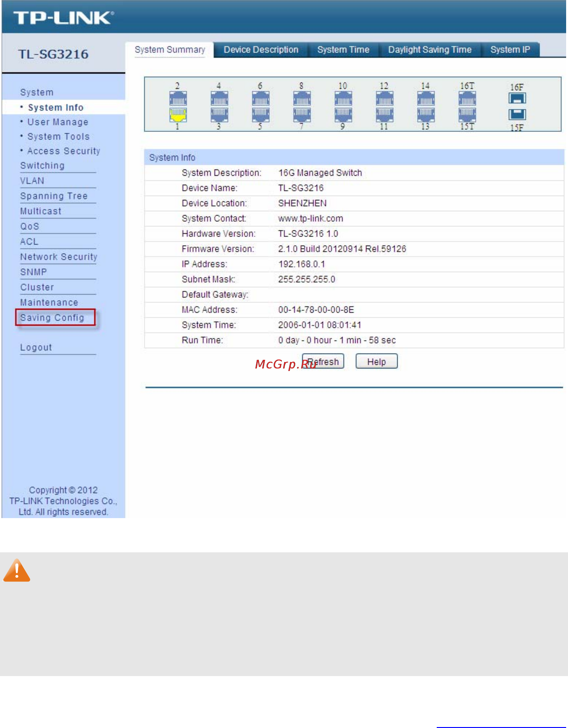Click the MAC address 00-14-78-00-00-8E

click(316, 310)
